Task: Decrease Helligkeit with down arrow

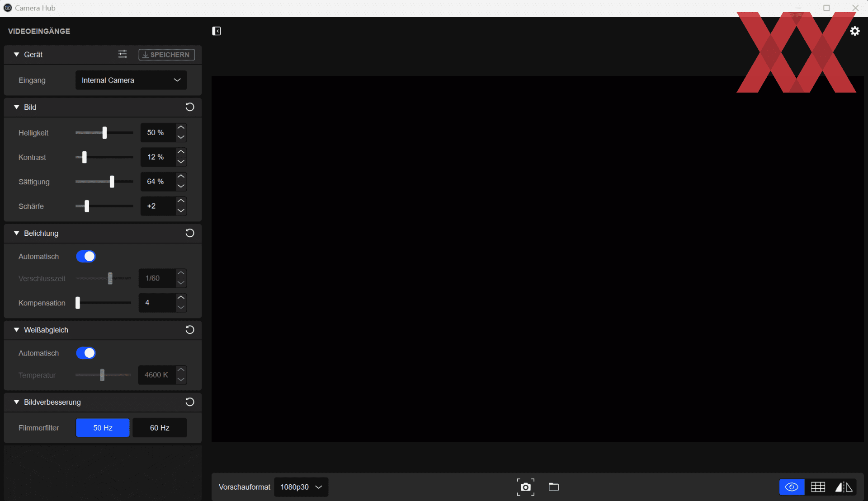Action: pos(181,137)
